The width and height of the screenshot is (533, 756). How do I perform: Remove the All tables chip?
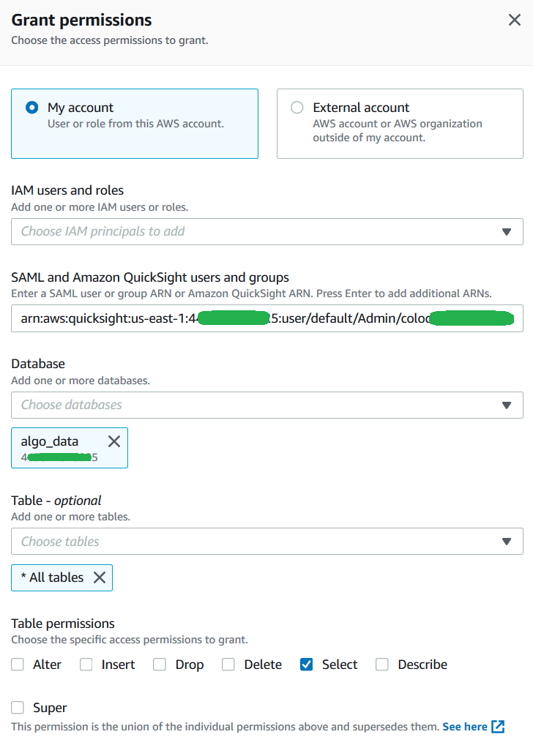[100, 577]
